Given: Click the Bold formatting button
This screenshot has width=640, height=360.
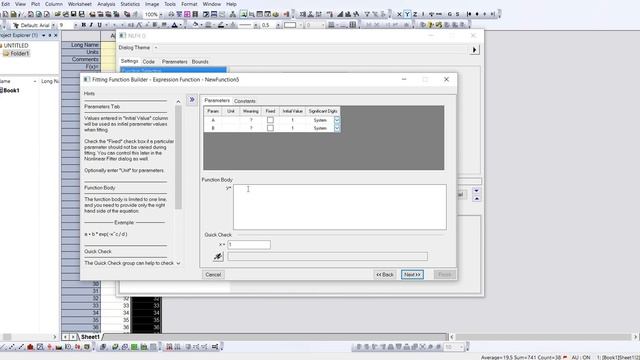Looking at the screenshot, I should 83,25.
